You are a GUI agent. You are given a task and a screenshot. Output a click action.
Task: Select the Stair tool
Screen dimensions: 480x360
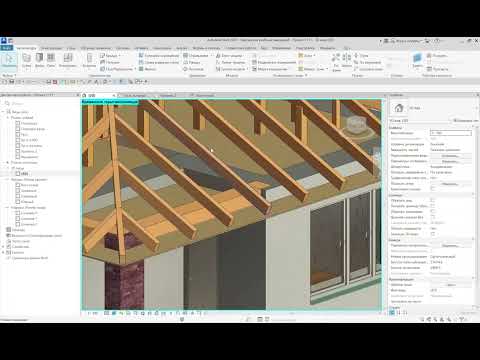[193, 69]
